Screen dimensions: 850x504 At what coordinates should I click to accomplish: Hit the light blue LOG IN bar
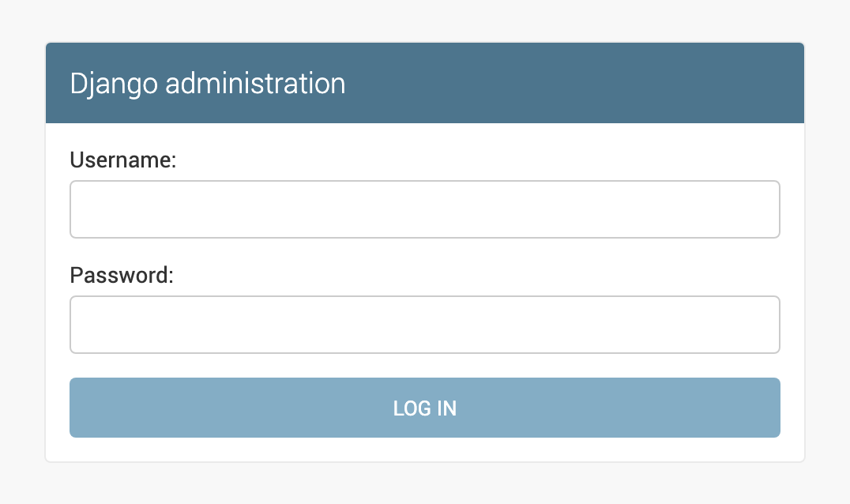[425, 408]
